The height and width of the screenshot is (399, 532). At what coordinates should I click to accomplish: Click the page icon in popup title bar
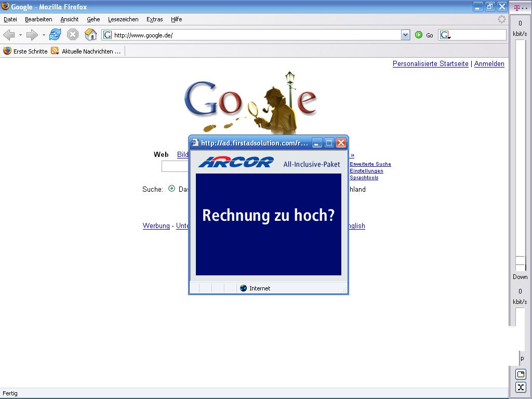click(x=195, y=142)
